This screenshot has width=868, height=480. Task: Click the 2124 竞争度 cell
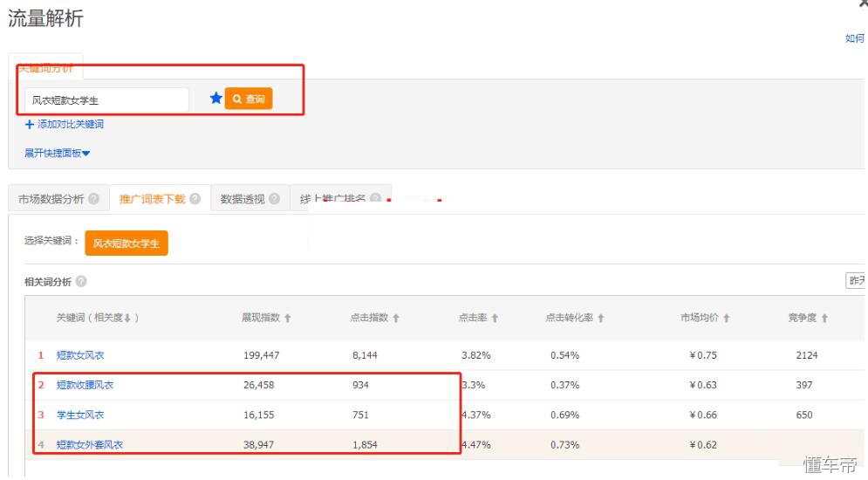click(807, 355)
